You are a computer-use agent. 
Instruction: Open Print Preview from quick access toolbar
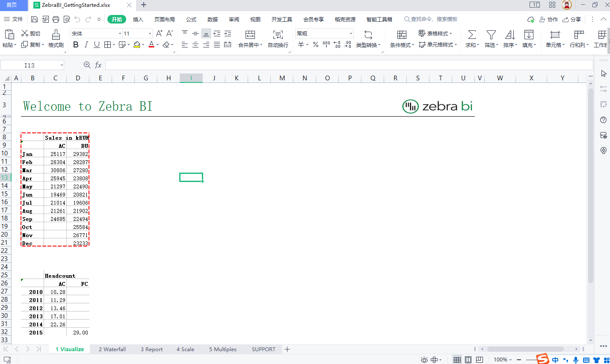pos(67,19)
